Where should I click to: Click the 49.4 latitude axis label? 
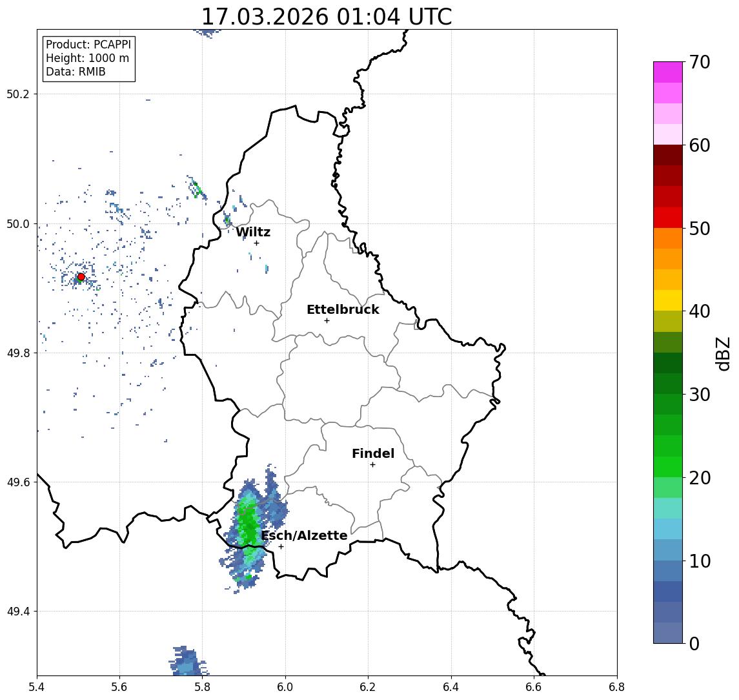pos(18,612)
